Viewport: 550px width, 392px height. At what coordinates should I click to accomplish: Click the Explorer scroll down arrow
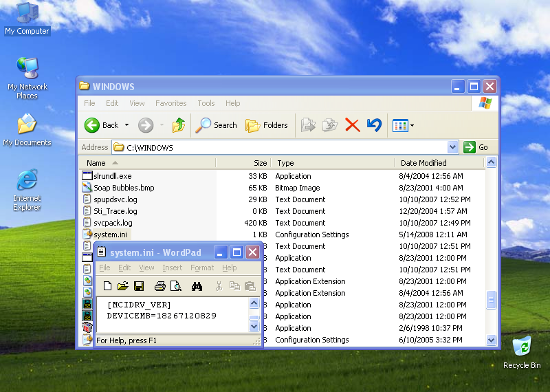491,340
